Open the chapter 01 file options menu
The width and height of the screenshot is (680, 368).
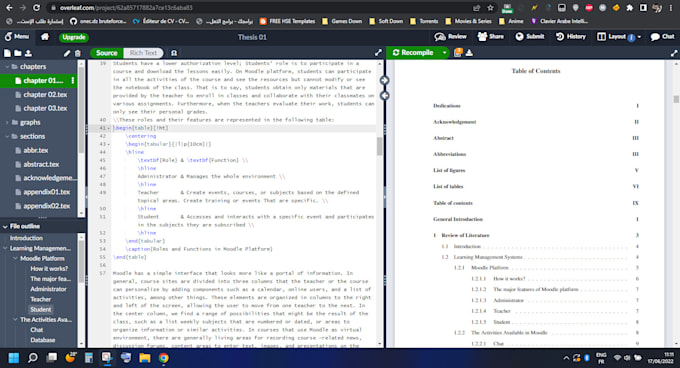pyautogui.click(x=72, y=81)
